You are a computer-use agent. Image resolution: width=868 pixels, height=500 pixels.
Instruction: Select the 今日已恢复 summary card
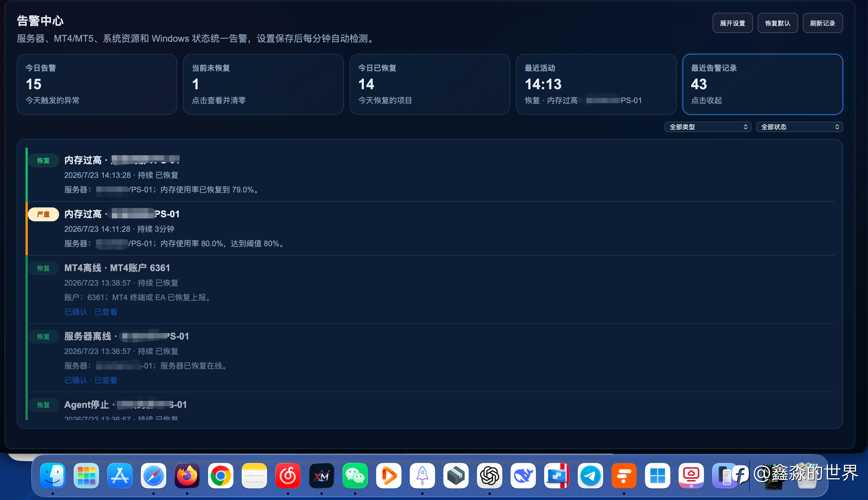click(x=430, y=84)
